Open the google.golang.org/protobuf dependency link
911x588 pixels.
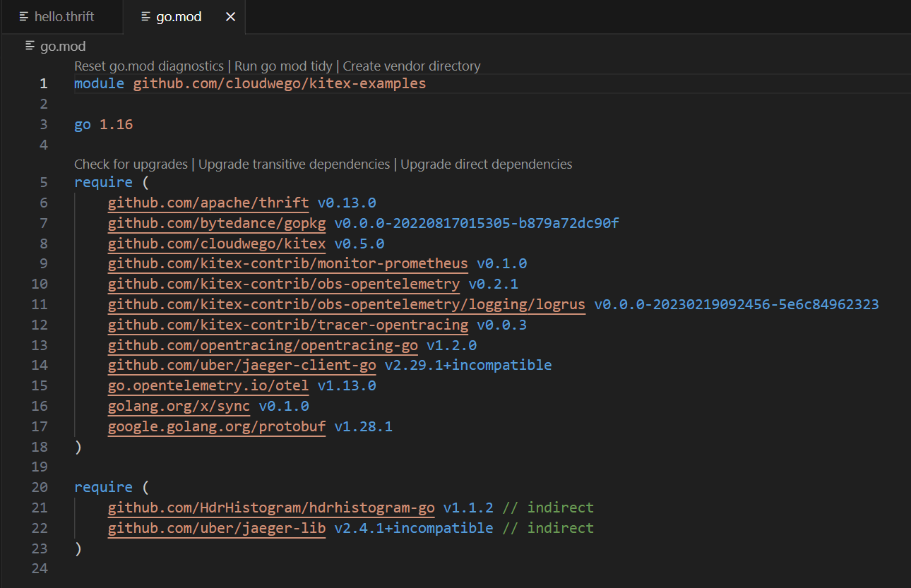pos(216,426)
